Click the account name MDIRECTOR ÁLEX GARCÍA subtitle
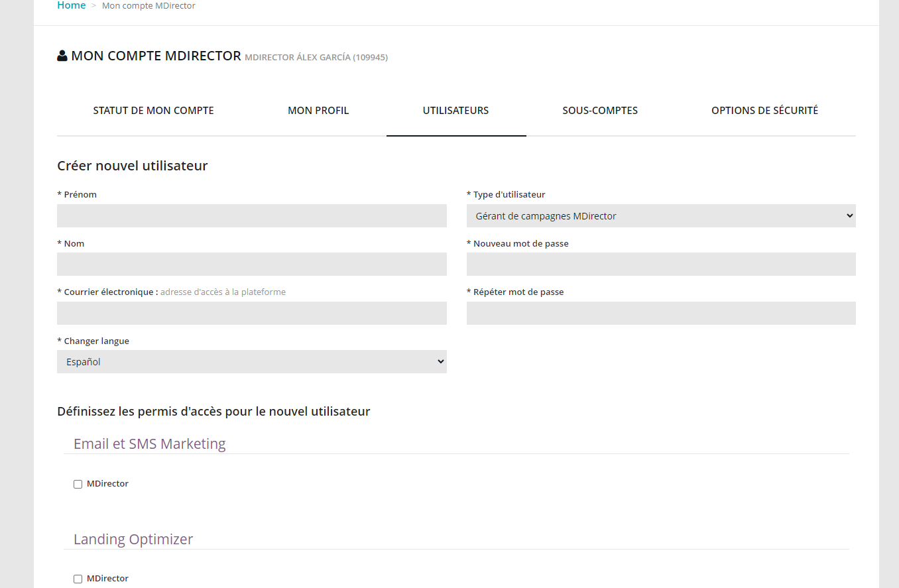Image resolution: width=899 pixels, height=588 pixels. 316,58
